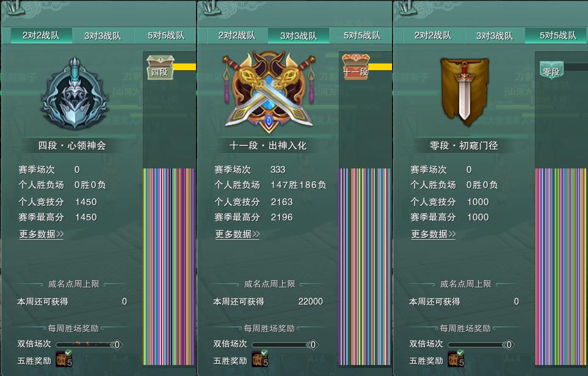The height and width of the screenshot is (376, 588).
Task: Click the 十一段 crossed swords rank emblem
Action: [x=269, y=92]
